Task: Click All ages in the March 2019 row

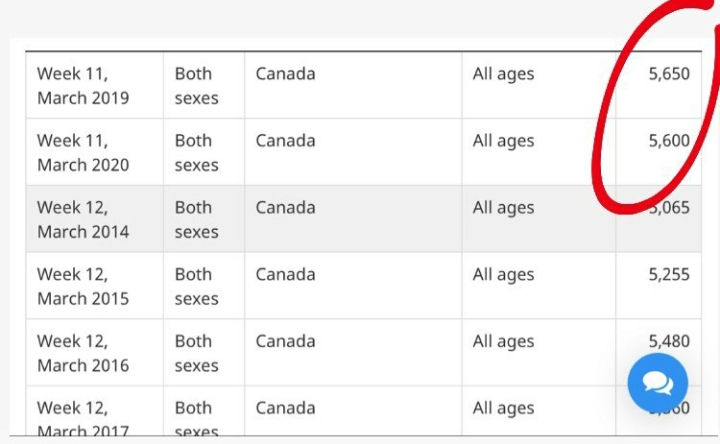Action: (x=503, y=74)
